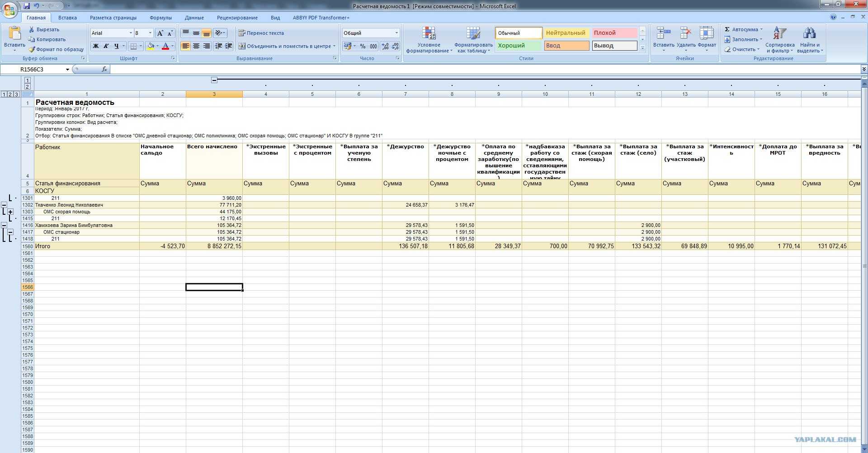Apply yellow fill color bucket
This screenshot has height=453, width=868.
(x=151, y=46)
